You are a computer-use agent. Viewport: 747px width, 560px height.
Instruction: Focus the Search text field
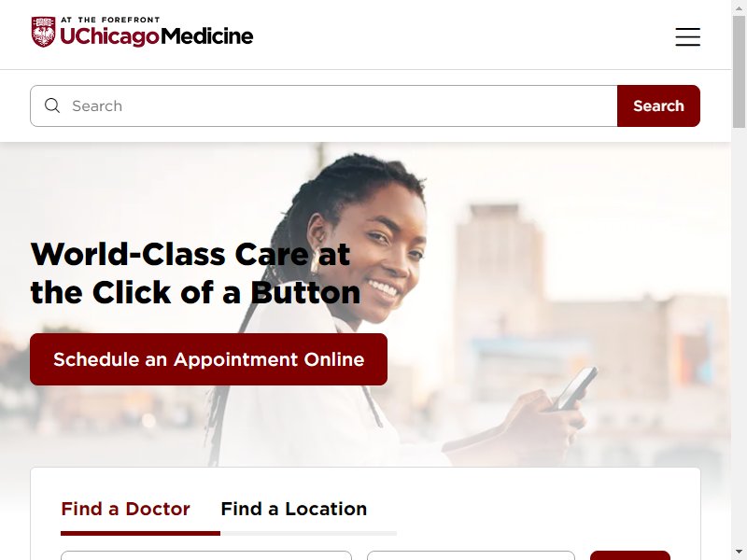(x=324, y=105)
